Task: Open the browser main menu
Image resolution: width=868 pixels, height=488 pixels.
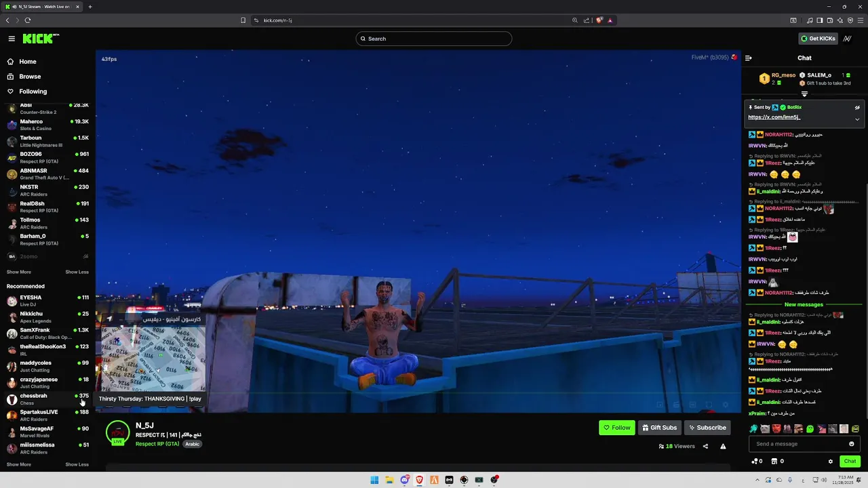Action: point(860,20)
